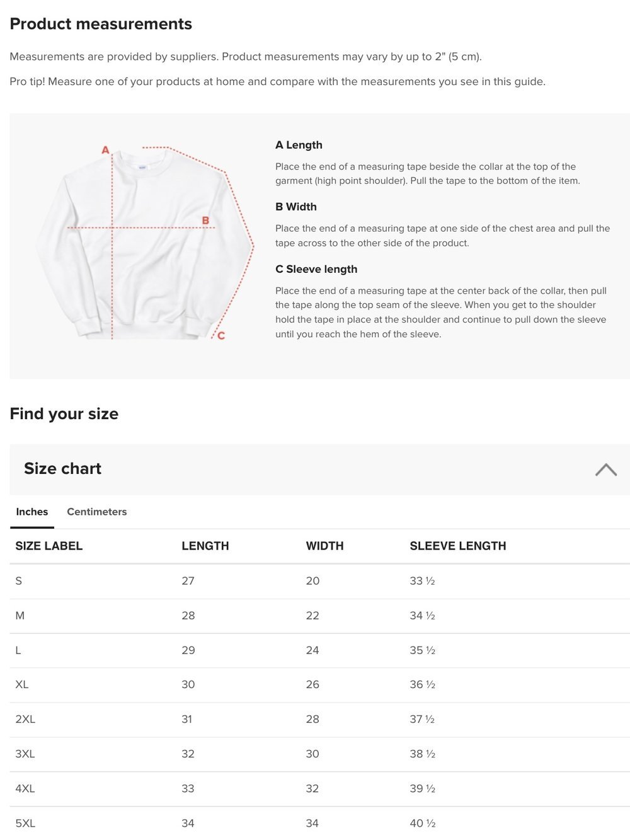The width and height of the screenshot is (630, 840).
Task: Click the LENGTH column header
Action: point(205,546)
